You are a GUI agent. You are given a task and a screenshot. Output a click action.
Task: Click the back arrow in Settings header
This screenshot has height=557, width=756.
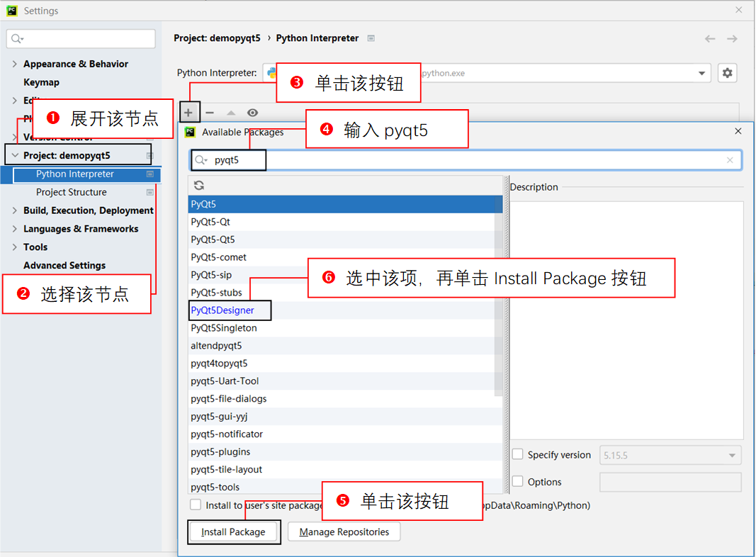[710, 38]
